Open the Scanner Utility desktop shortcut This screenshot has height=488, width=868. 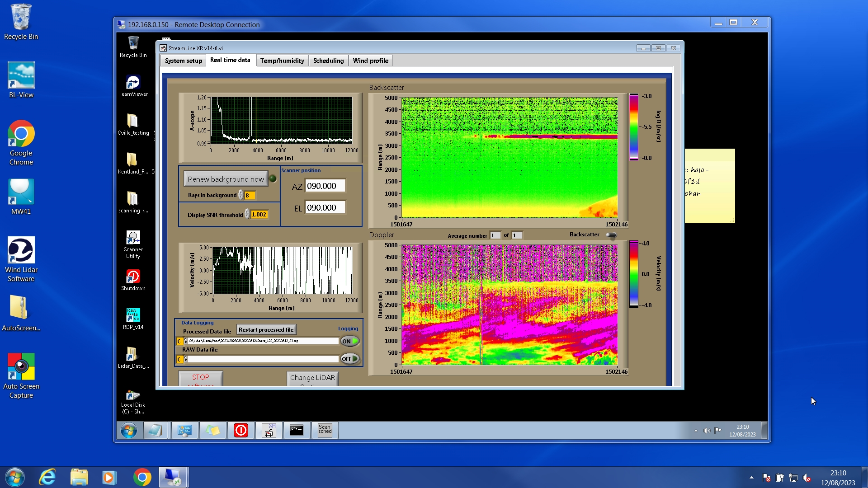pyautogui.click(x=133, y=238)
